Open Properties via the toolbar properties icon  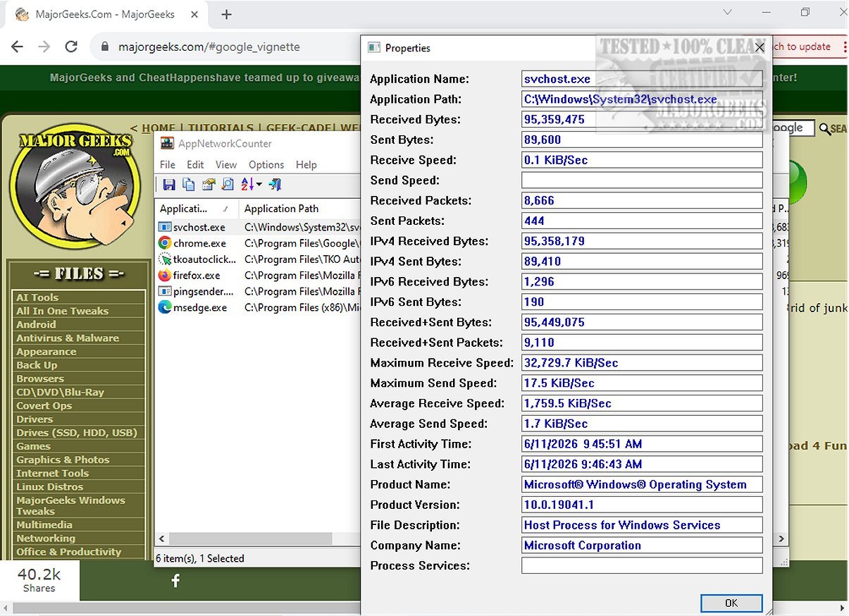208,185
